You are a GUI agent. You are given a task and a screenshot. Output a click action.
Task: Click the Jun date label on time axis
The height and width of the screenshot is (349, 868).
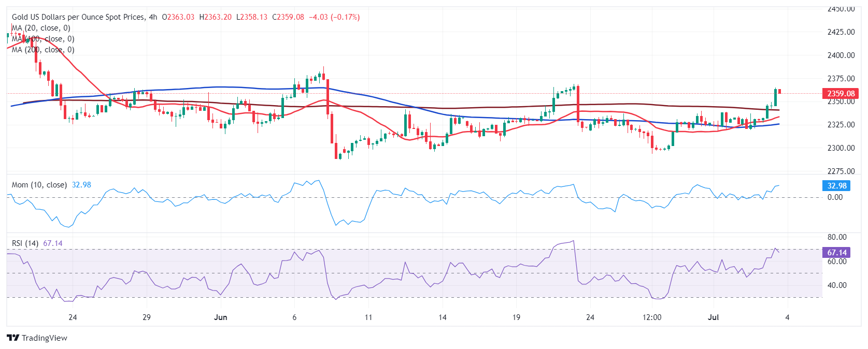221,317
